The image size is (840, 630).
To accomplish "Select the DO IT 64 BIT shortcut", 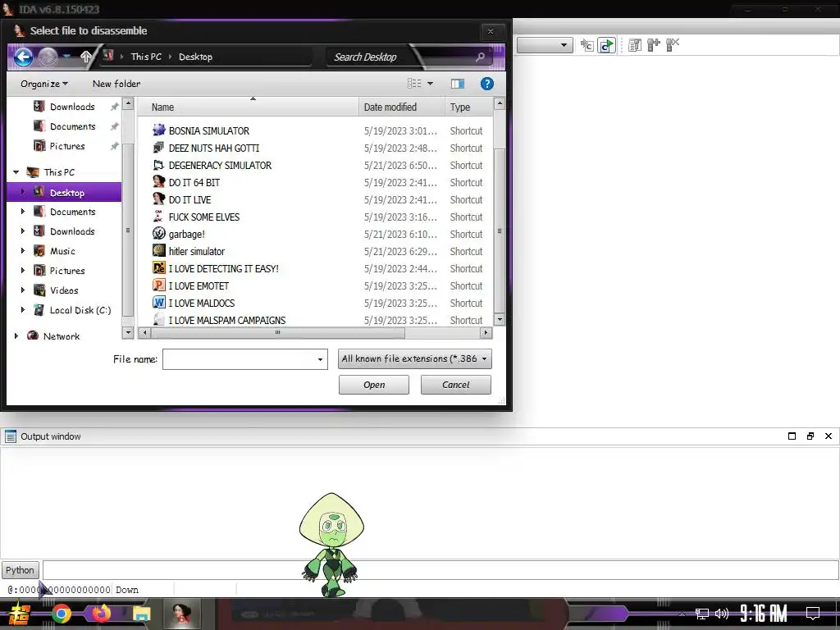I will pos(194,183).
